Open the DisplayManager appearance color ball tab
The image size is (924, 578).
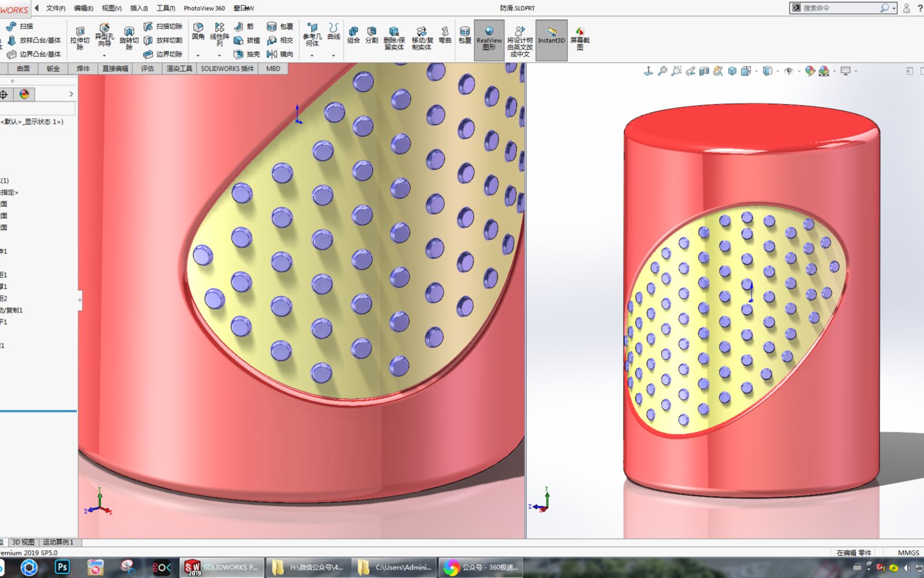click(x=24, y=94)
